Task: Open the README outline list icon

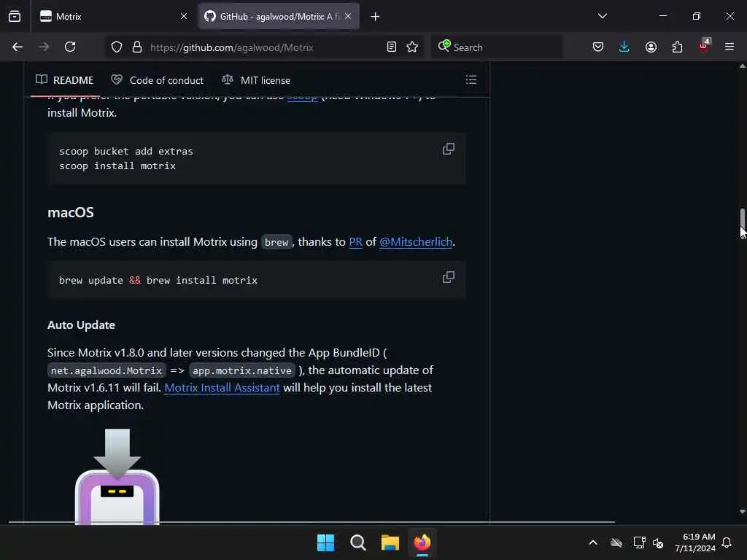Action: [x=471, y=79]
